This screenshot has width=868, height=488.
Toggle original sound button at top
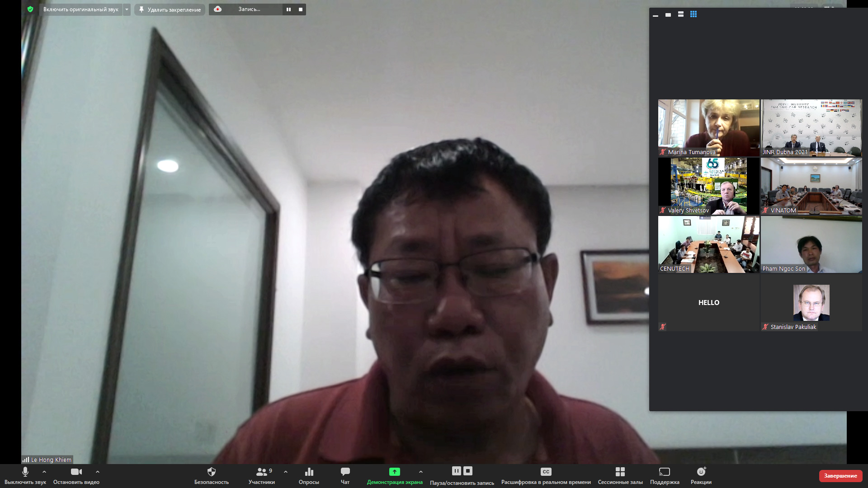(80, 9)
